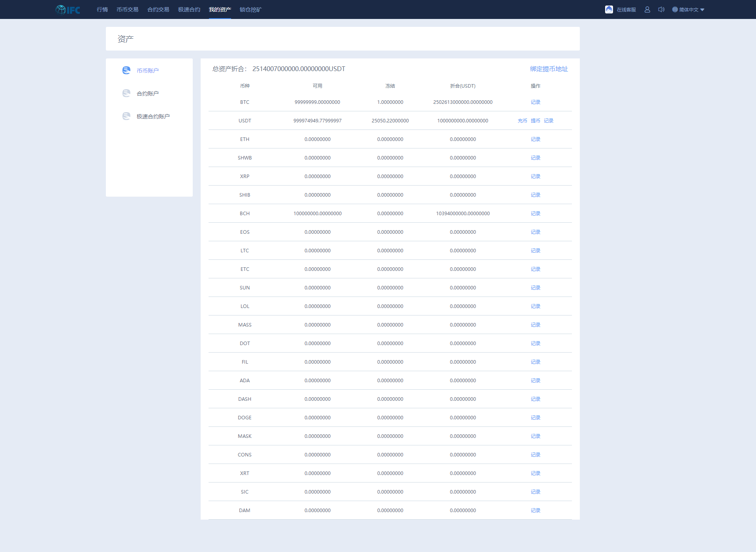Open online customer service chat icon
This screenshot has width=756, height=552.
pyautogui.click(x=609, y=9)
